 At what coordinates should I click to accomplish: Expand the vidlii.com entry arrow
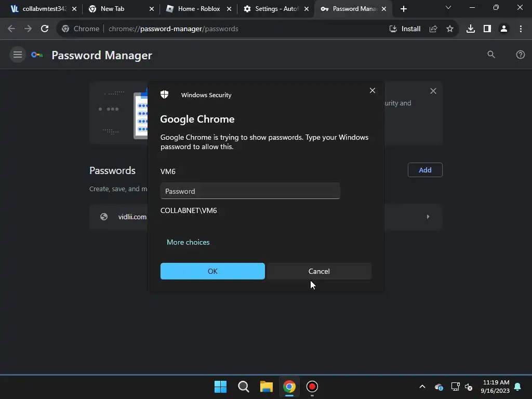tap(428, 217)
